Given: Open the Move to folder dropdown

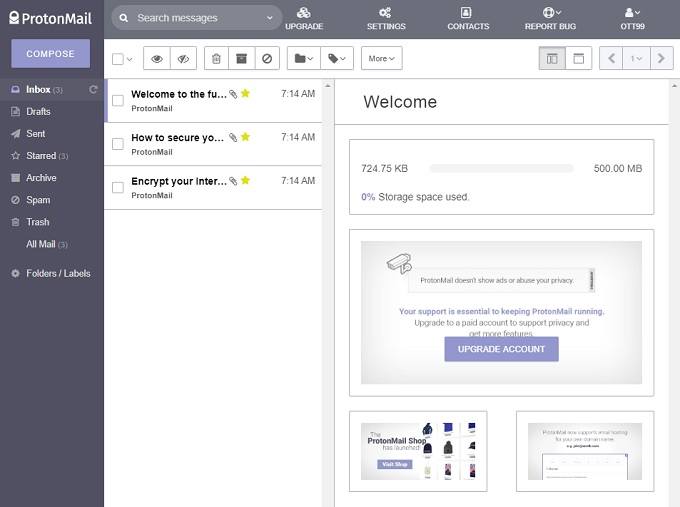Looking at the screenshot, I should pyautogui.click(x=304, y=58).
